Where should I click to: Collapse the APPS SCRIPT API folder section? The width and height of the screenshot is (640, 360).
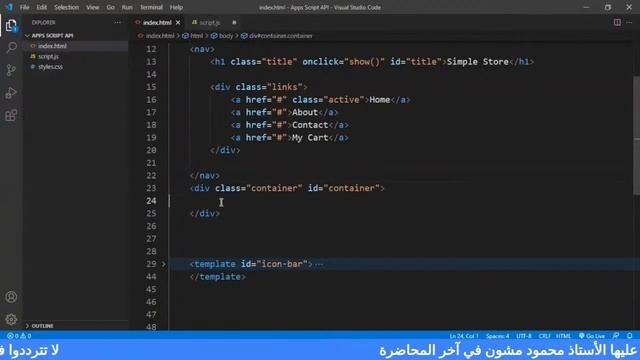(52, 36)
